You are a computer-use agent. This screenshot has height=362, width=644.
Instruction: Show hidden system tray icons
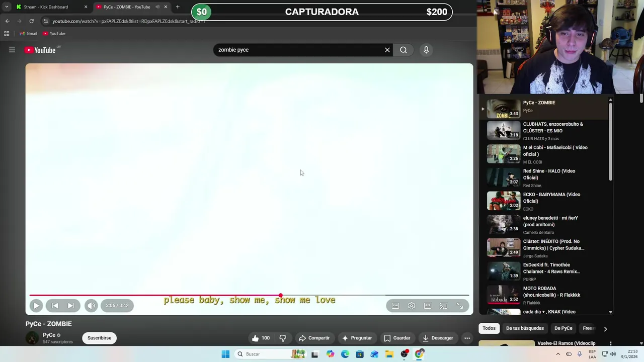coord(557,354)
